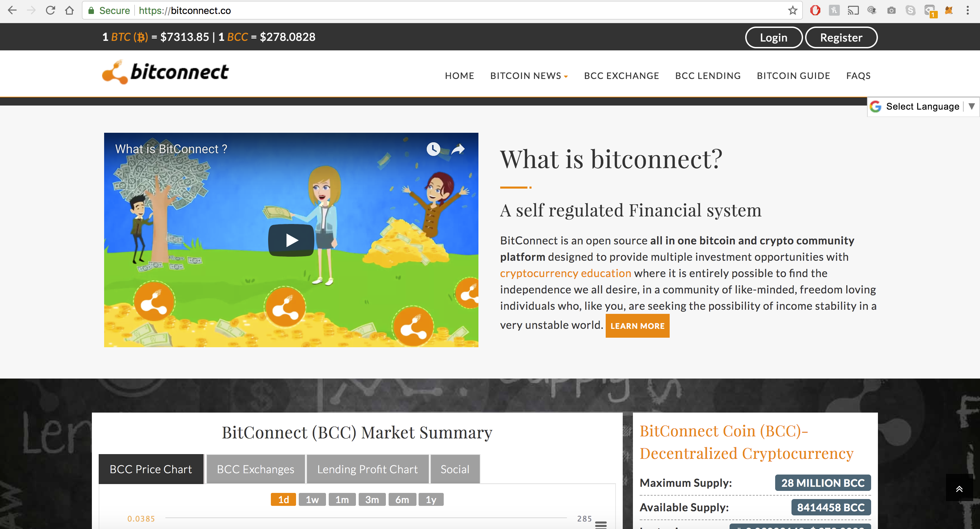Viewport: 980px width, 529px height.
Task: Go to the BCC Exchange page
Action: [x=621, y=76]
